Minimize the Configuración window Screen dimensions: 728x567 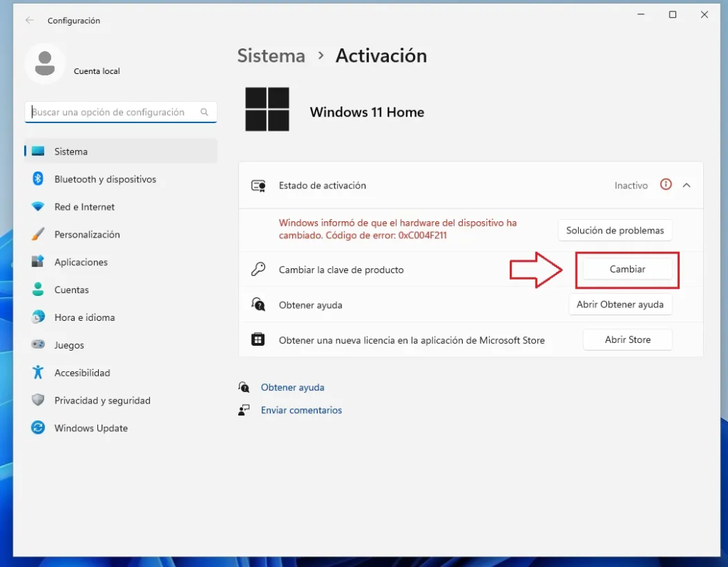click(641, 14)
